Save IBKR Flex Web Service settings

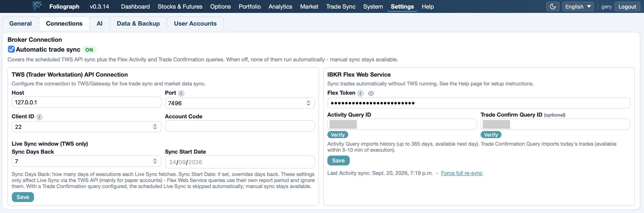coord(338,160)
